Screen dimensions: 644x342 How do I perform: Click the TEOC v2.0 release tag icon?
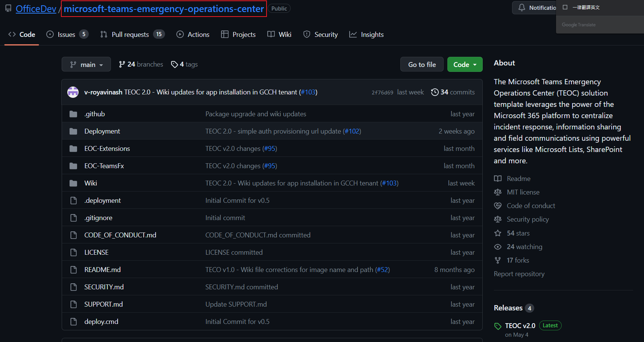pos(498,326)
